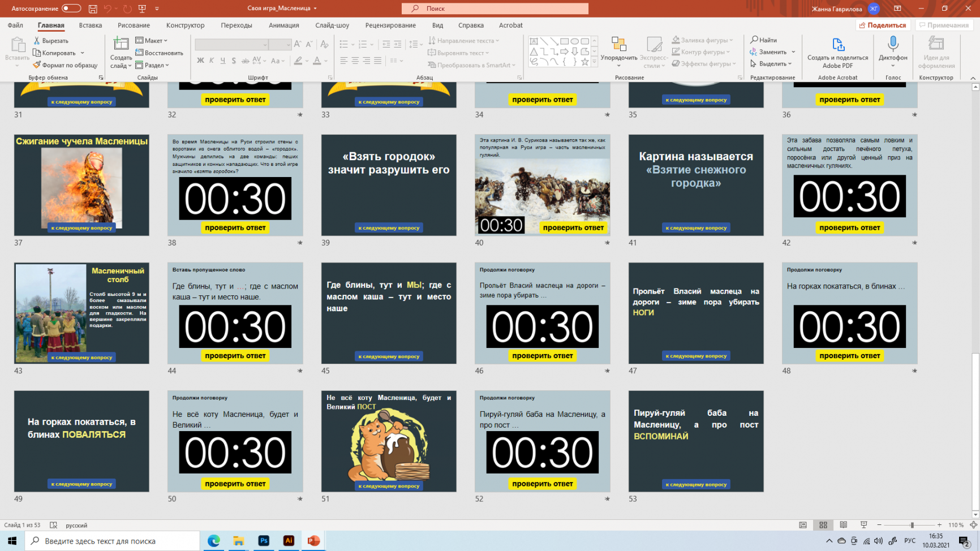
Task: Select slide 40 thumbnail with Surikov painting
Action: click(542, 185)
